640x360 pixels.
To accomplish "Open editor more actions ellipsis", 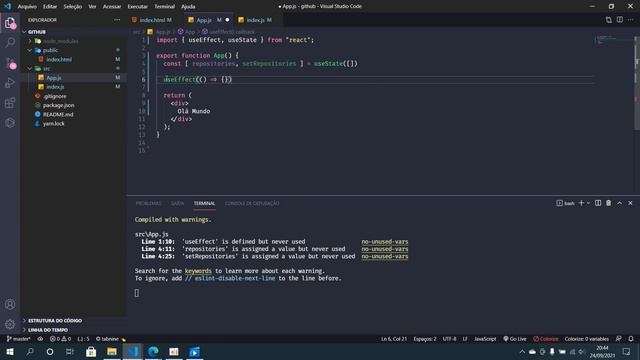I will coord(631,20).
